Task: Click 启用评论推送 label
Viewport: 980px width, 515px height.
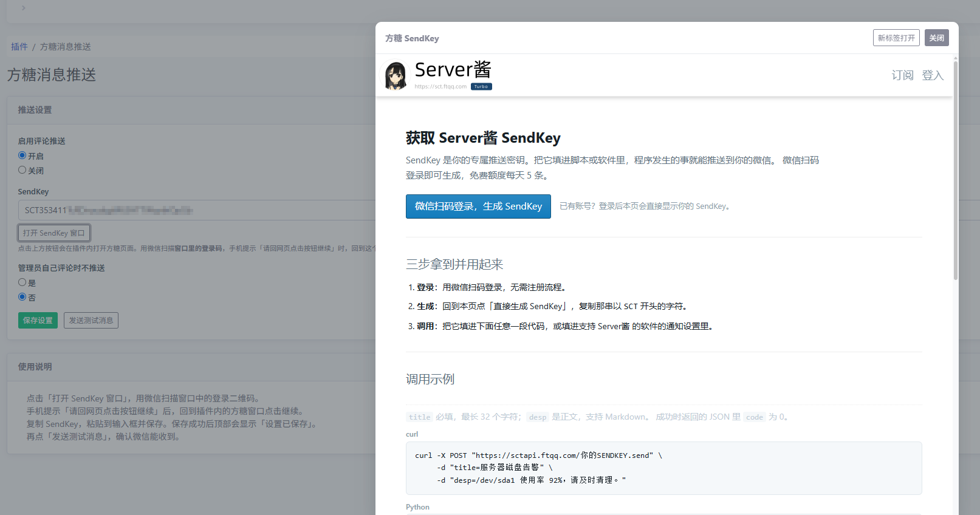Action: pyautogui.click(x=41, y=141)
